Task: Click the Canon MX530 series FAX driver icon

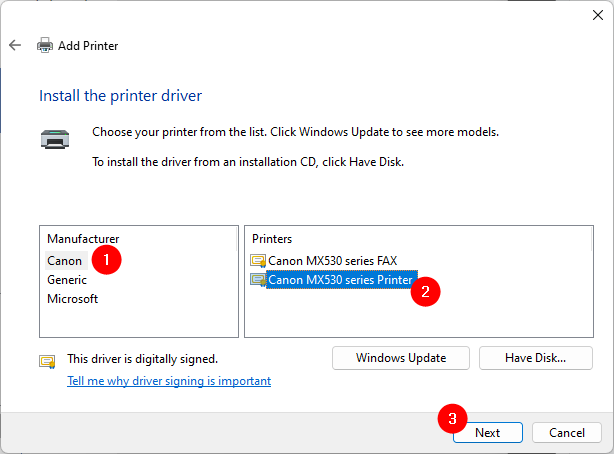Action: click(258, 260)
